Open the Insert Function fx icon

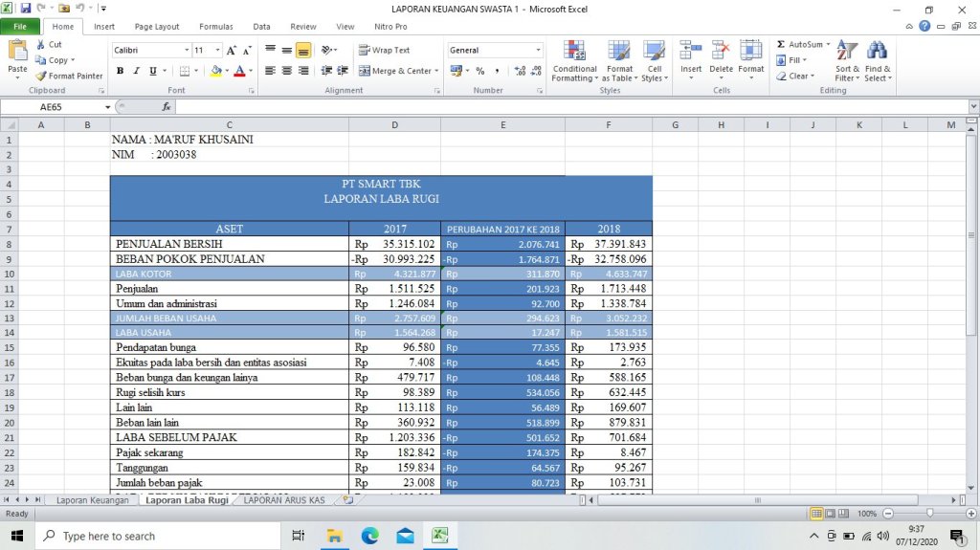(x=167, y=107)
